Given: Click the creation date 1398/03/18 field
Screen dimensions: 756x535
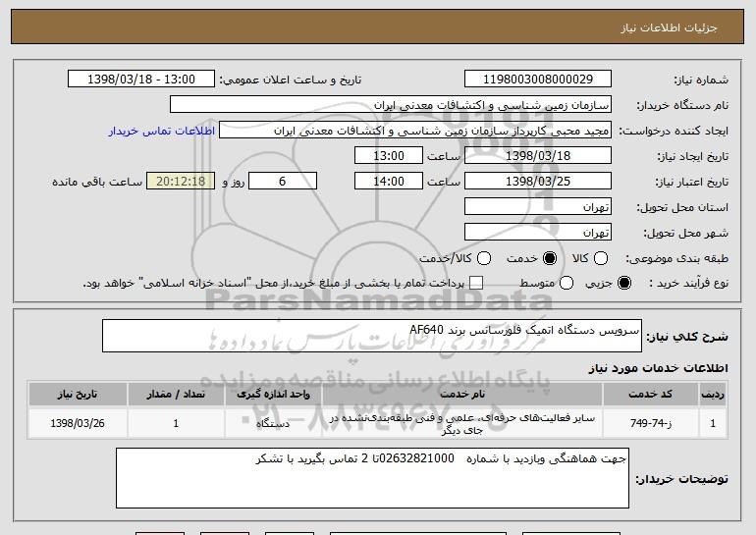Looking at the screenshot, I should (x=538, y=156).
